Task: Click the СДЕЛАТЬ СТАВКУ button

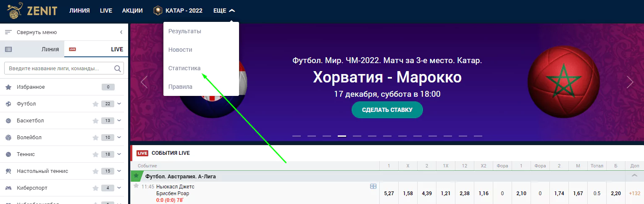Action: tap(387, 110)
